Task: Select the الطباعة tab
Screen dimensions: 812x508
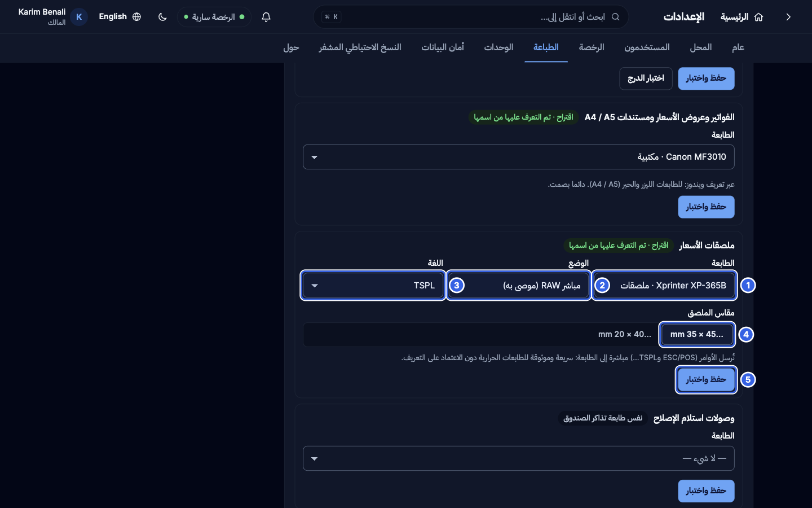Action: (x=546, y=47)
